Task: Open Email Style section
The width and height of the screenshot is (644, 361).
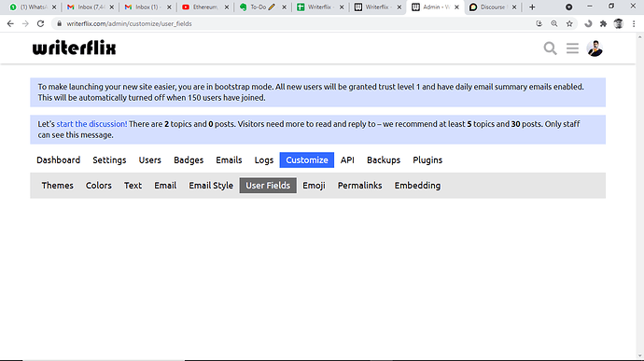Action: (x=211, y=186)
